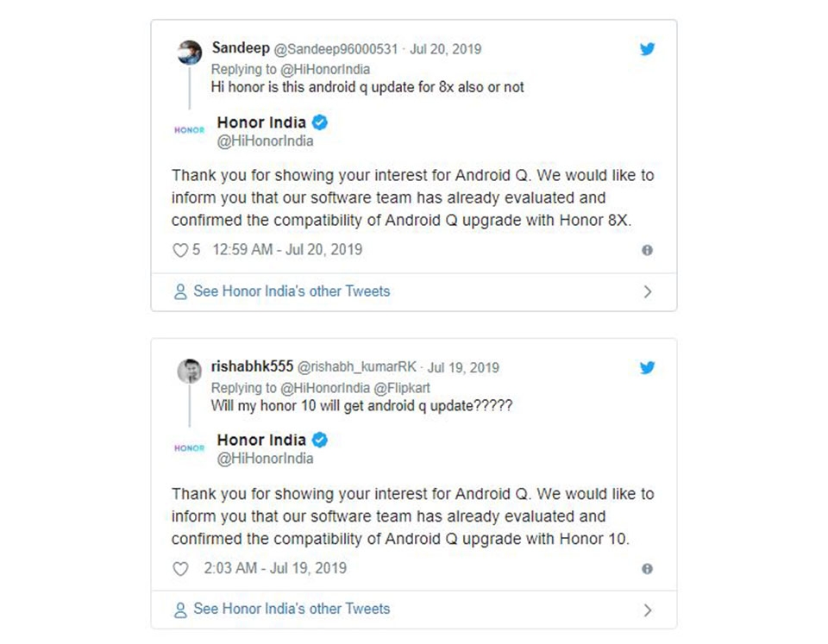
Task: Click the info icon on the Honor 8X tweet
Action: pos(647,249)
